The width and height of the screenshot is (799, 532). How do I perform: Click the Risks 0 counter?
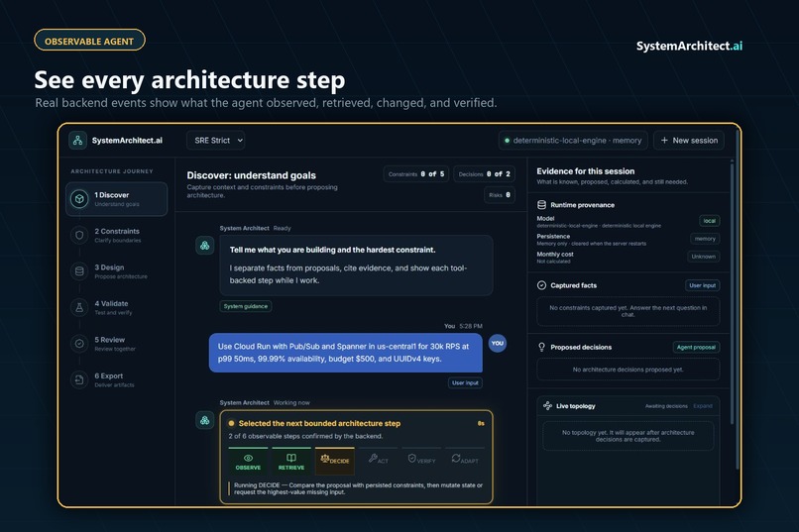500,195
